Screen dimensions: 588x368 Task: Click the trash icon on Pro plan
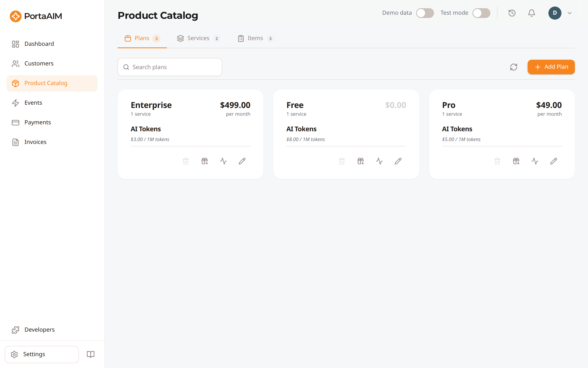[x=497, y=161]
